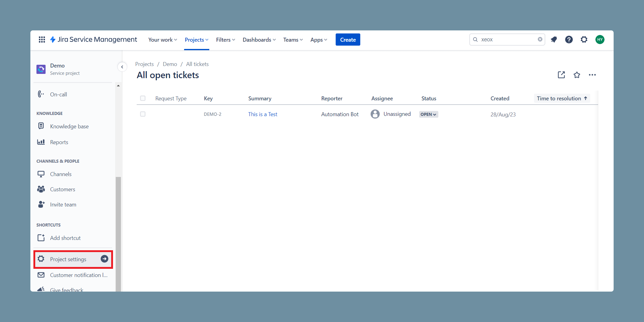Expand the Filters dropdown
This screenshot has width=644, height=322.
pos(225,40)
